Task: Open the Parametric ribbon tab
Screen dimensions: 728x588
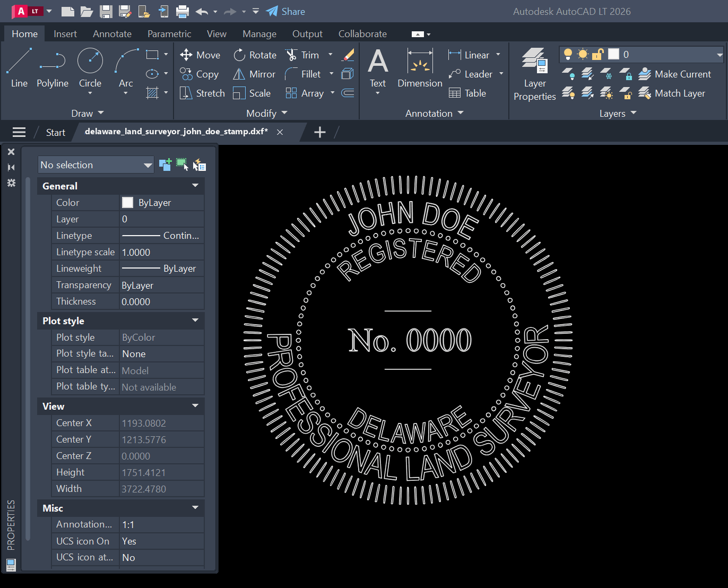Action: tap(169, 33)
